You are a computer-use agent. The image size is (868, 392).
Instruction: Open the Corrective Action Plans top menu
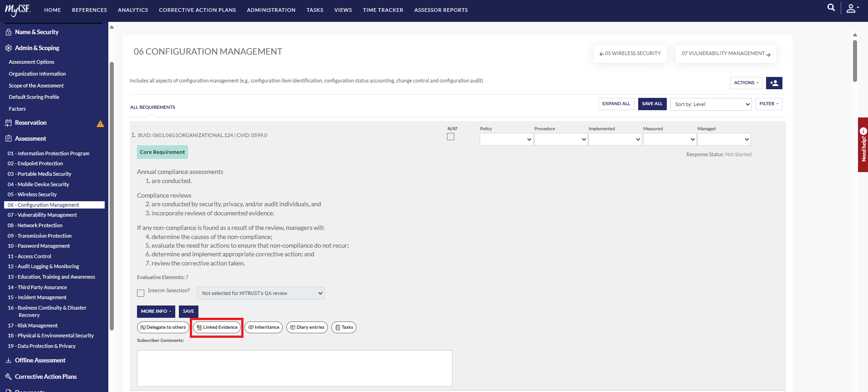pyautogui.click(x=198, y=10)
